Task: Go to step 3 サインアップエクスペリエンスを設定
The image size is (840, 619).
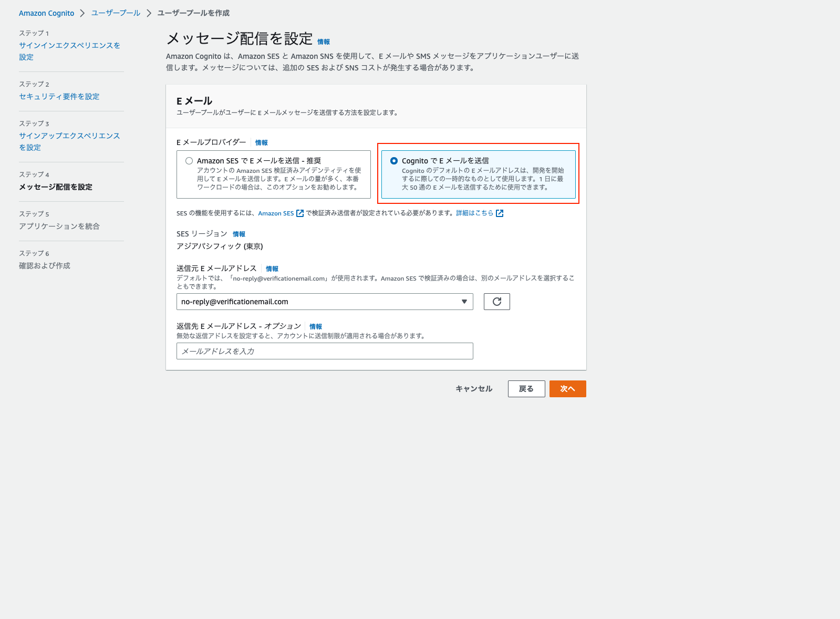Action: pyautogui.click(x=70, y=141)
